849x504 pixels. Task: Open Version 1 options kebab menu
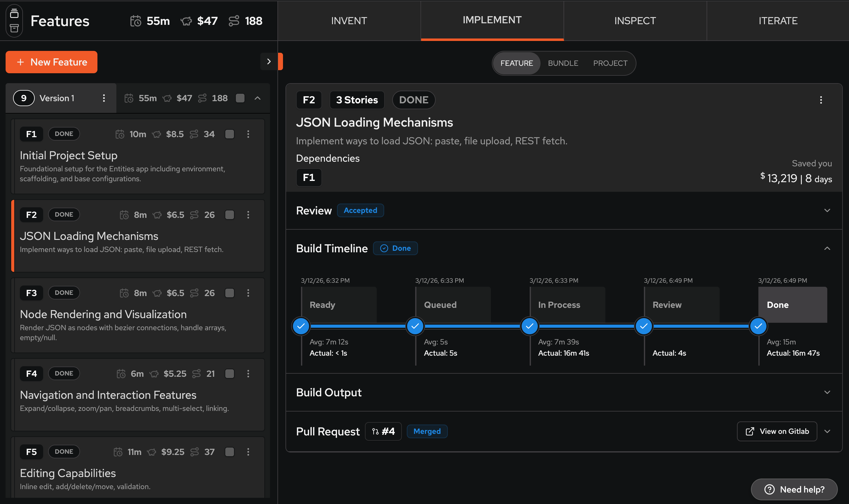tap(104, 98)
